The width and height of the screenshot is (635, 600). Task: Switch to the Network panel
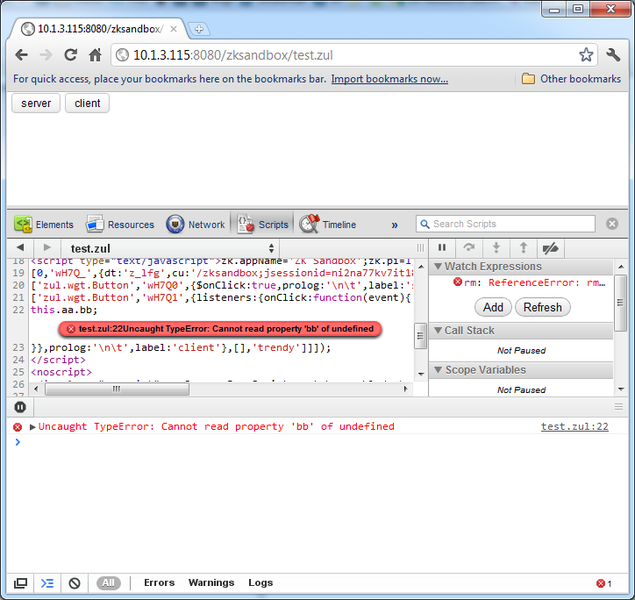point(196,224)
